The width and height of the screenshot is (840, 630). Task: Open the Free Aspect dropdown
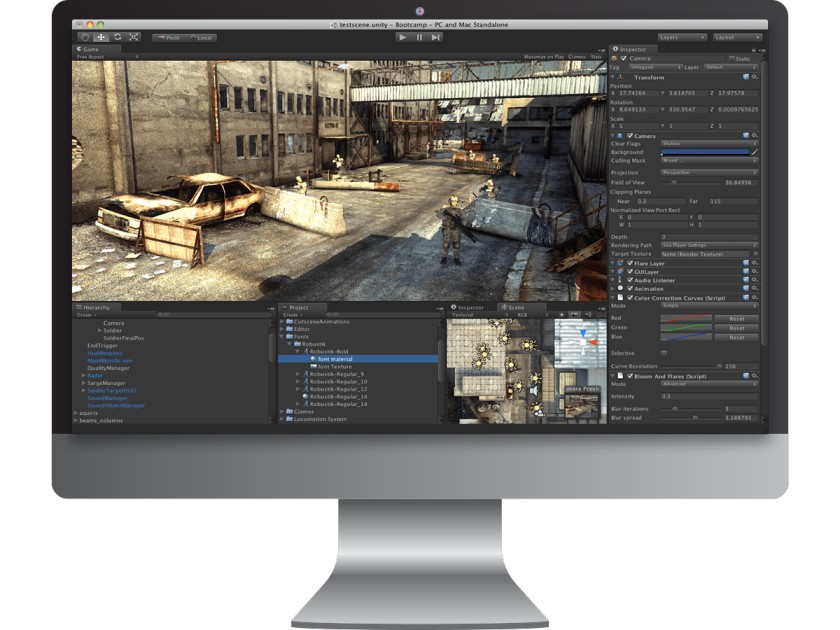[x=107, y=57]
